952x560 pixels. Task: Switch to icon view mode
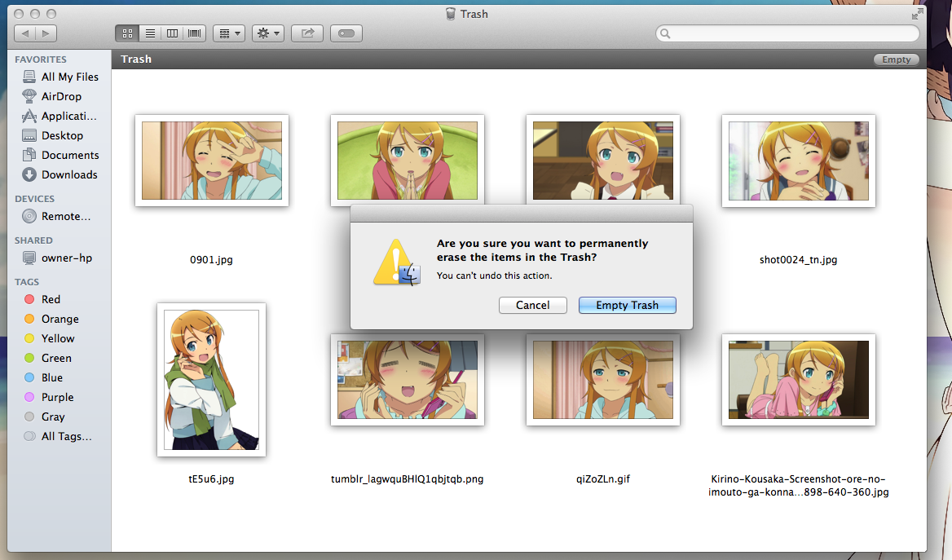point(126,33)
